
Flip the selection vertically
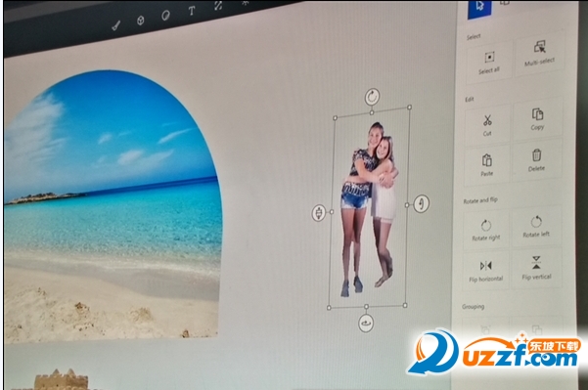coord(536,268)
